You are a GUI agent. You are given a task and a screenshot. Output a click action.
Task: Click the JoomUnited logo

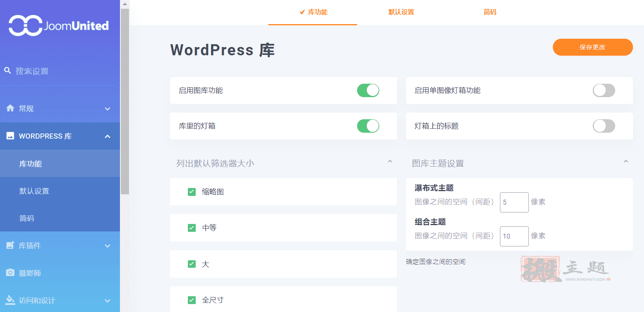pyautogui.click(x=59, y=26)
